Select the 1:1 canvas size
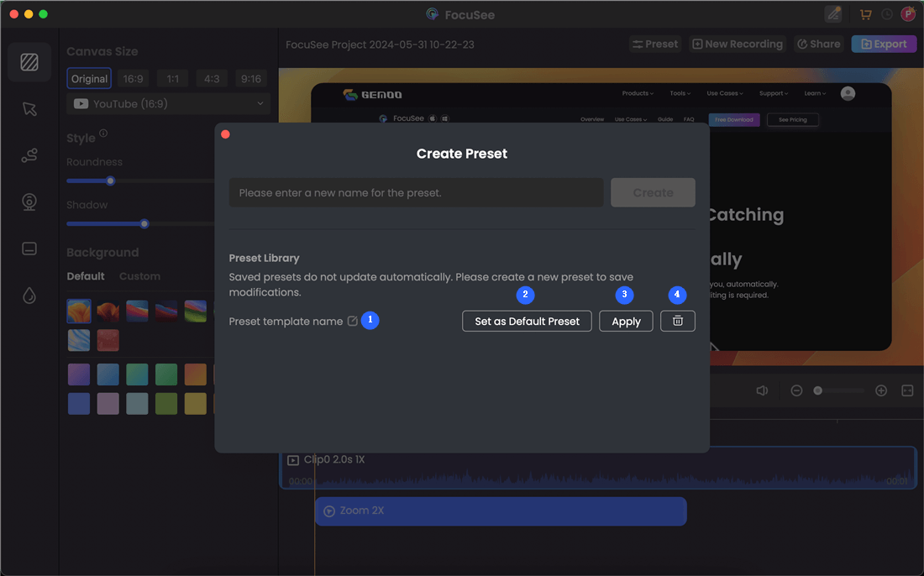The image size is (924, 576). point(173,78)
